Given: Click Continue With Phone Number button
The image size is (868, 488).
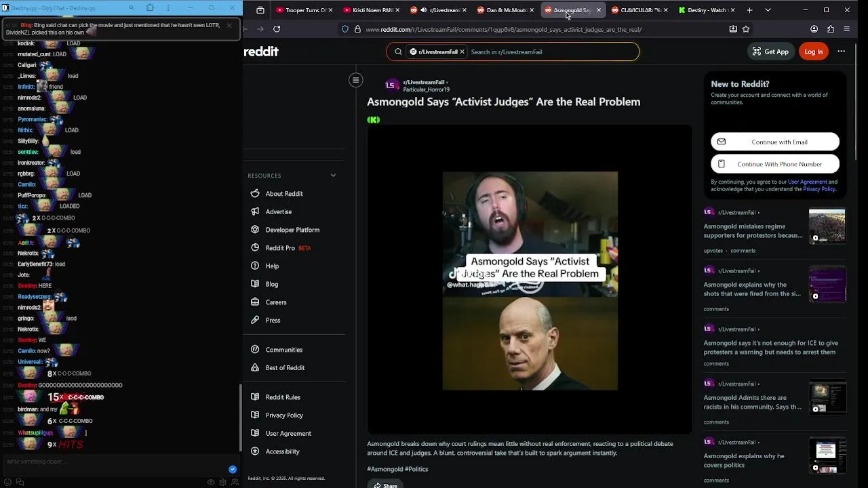Looking at the screenshot, I should tap(775, 164).
